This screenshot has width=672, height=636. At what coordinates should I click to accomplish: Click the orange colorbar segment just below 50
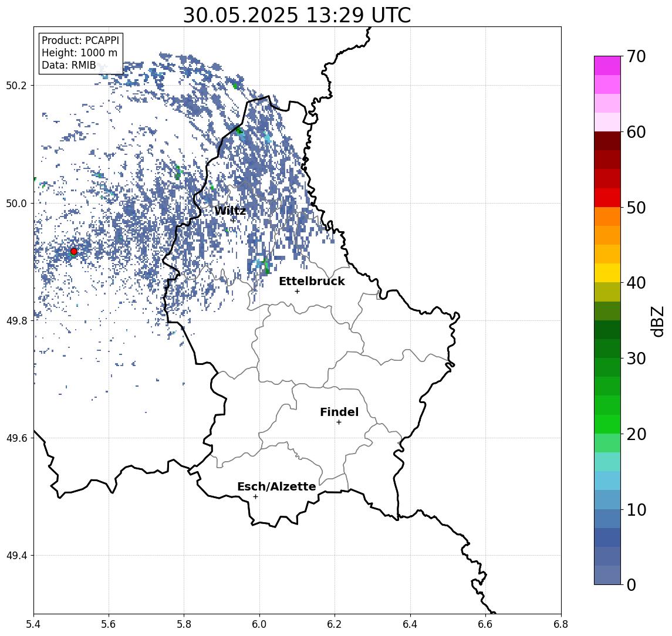(x=607, y=216)
